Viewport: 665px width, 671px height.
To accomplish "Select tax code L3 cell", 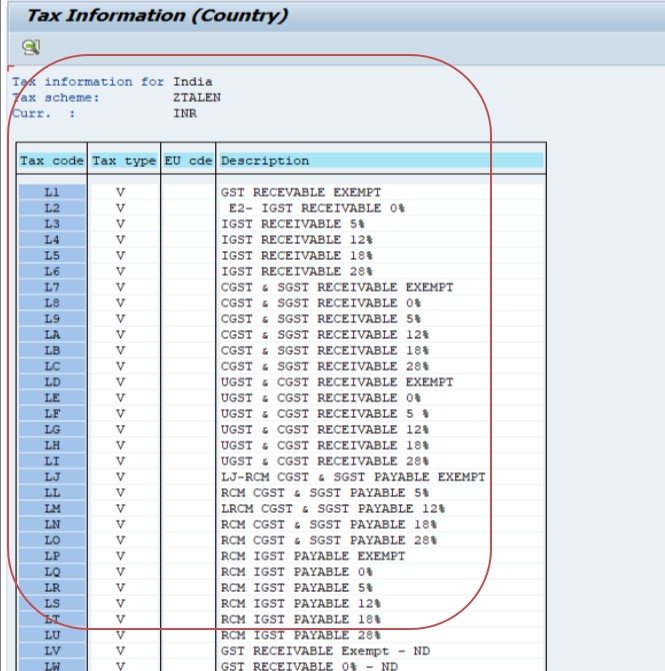I will [x=52, y=224].
